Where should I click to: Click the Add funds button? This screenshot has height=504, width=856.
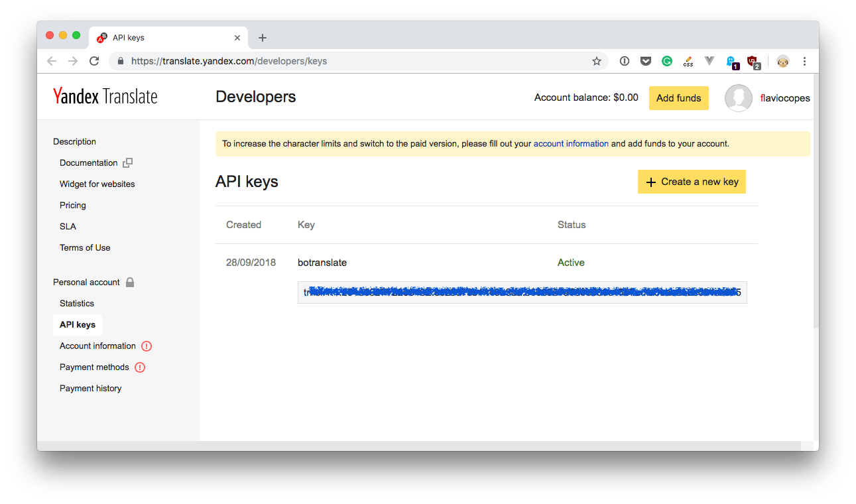(678, 98)
